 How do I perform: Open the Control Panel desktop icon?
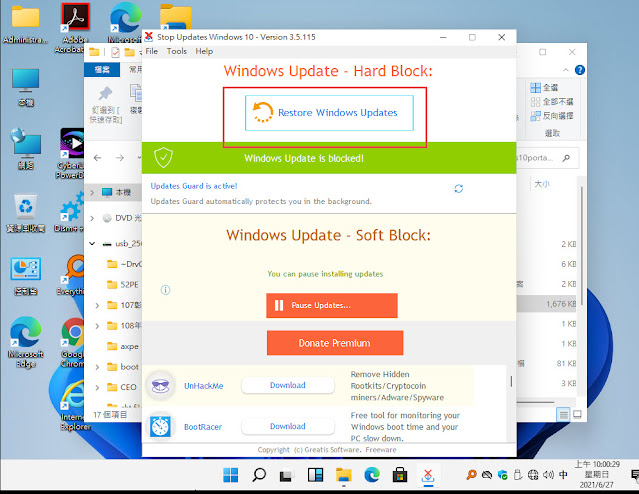pos(26,276)
